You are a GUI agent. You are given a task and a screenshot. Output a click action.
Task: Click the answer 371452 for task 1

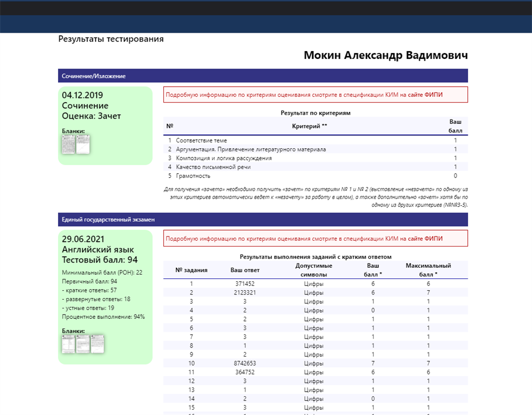point(245,284)
